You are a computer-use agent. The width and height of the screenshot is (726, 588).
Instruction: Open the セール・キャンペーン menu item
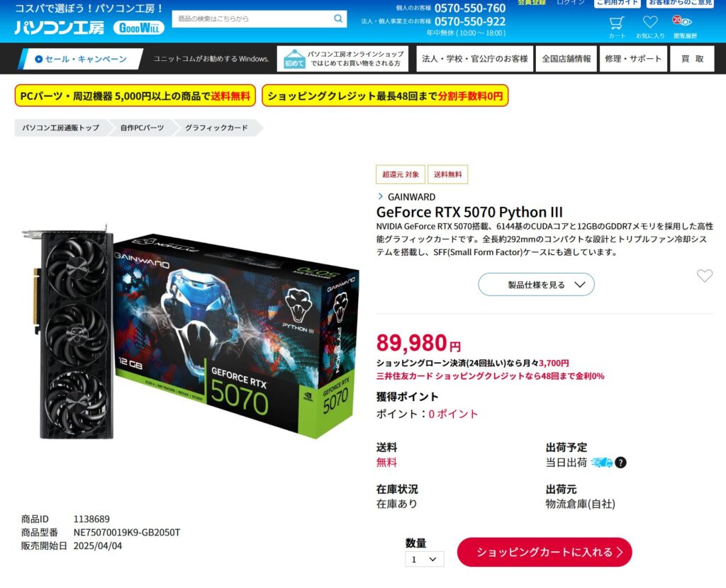[x=81, y=59]
